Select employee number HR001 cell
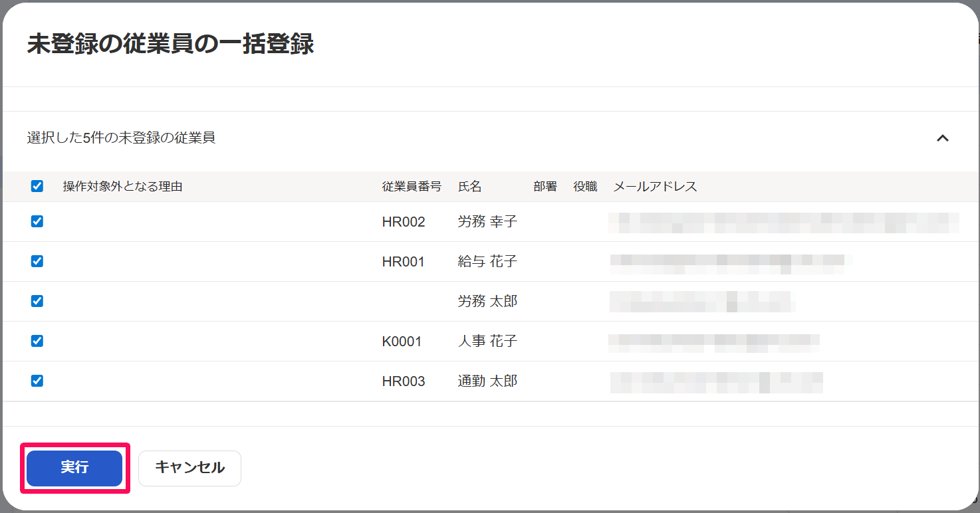This screenshot has width=980, height=513. tap(403, 262)
